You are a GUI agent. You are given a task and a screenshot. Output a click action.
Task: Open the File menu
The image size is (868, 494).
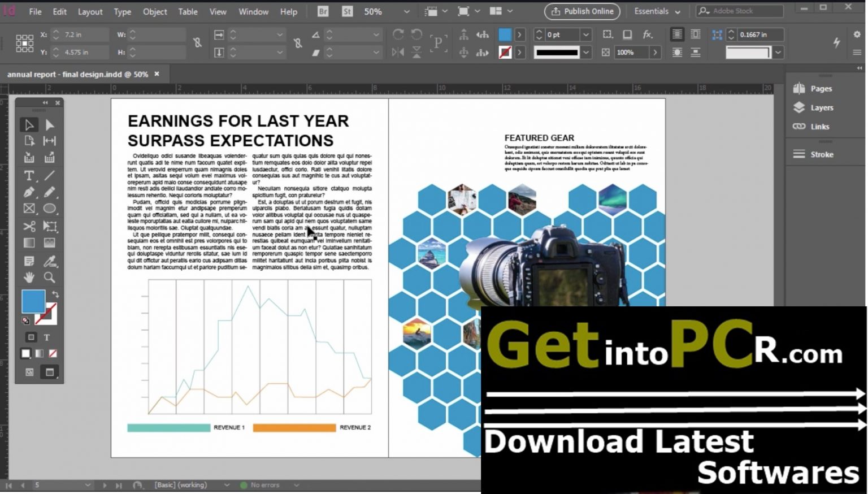35,11
